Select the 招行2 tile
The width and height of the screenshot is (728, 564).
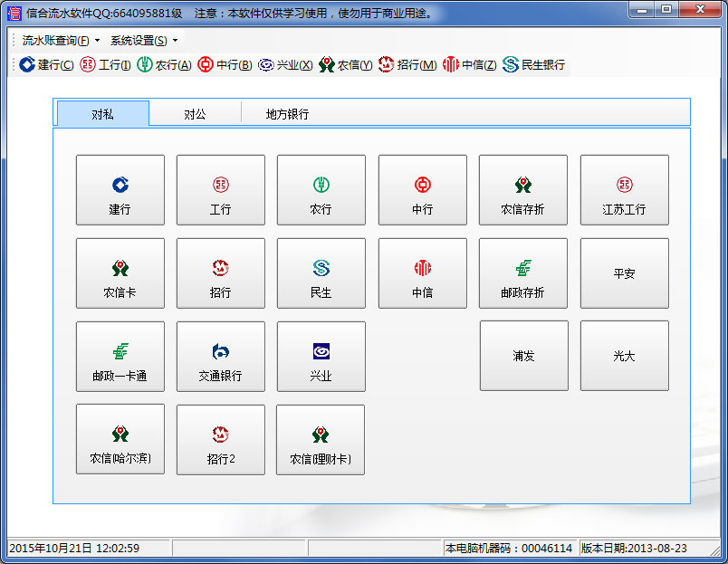click(x=221, y=440)
